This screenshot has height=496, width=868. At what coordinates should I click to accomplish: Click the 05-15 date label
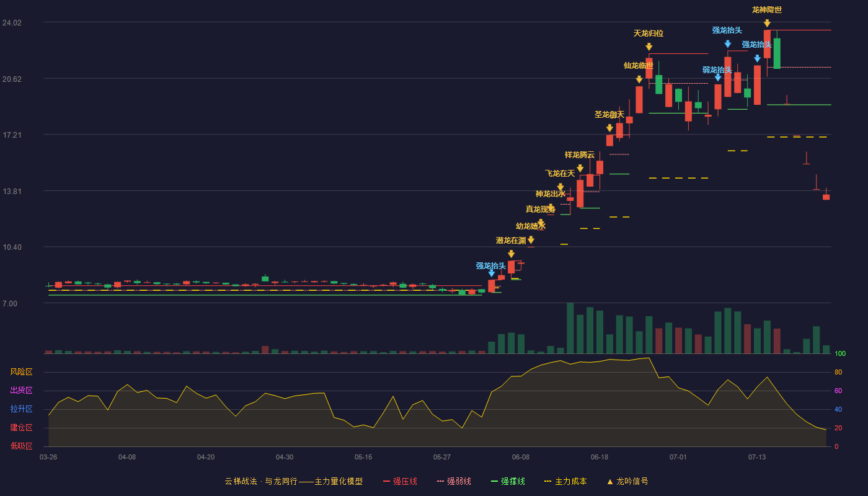pos(363,457)
